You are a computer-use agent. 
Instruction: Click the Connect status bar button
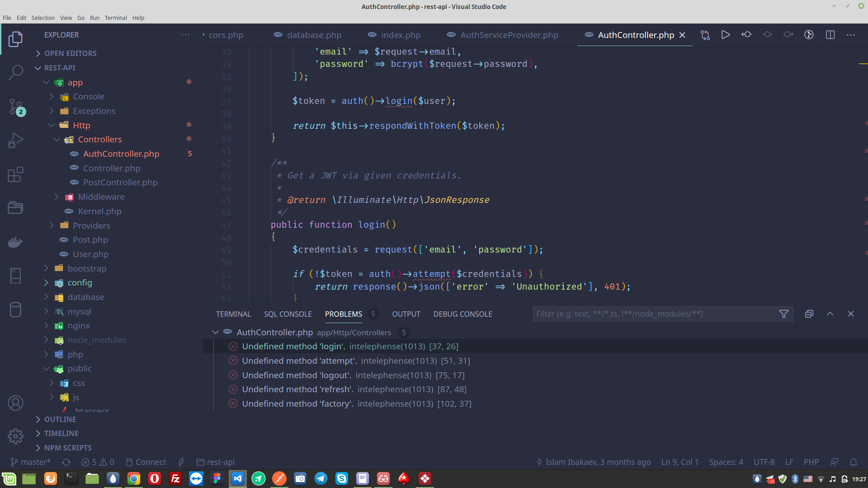pyautogui.click(x=146, y=462)
